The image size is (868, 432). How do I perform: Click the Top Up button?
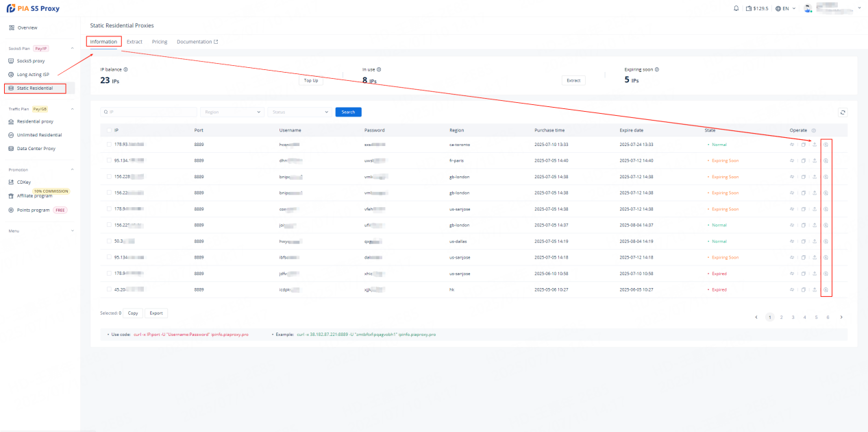click(x=311, y=80)
